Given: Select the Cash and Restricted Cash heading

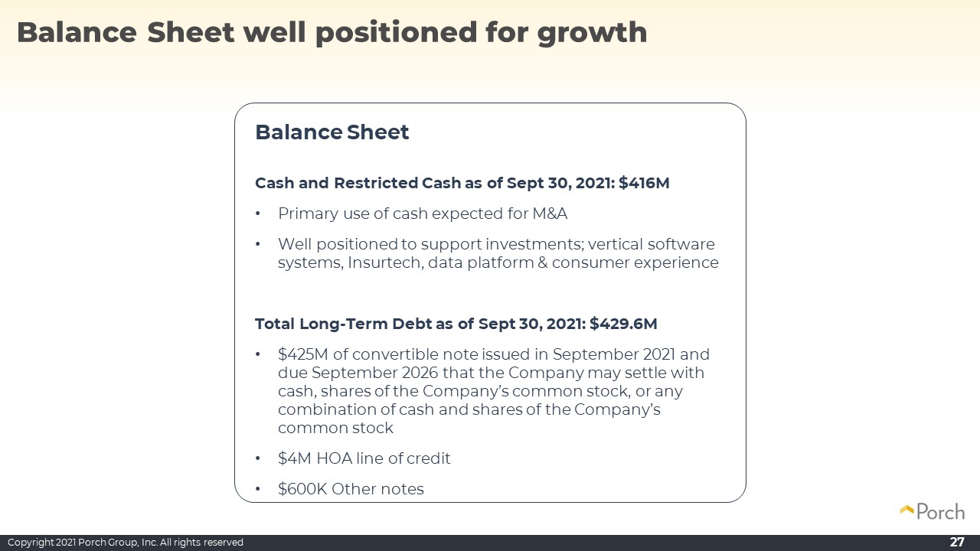Looking at the screenshot, I should (462, 184).
